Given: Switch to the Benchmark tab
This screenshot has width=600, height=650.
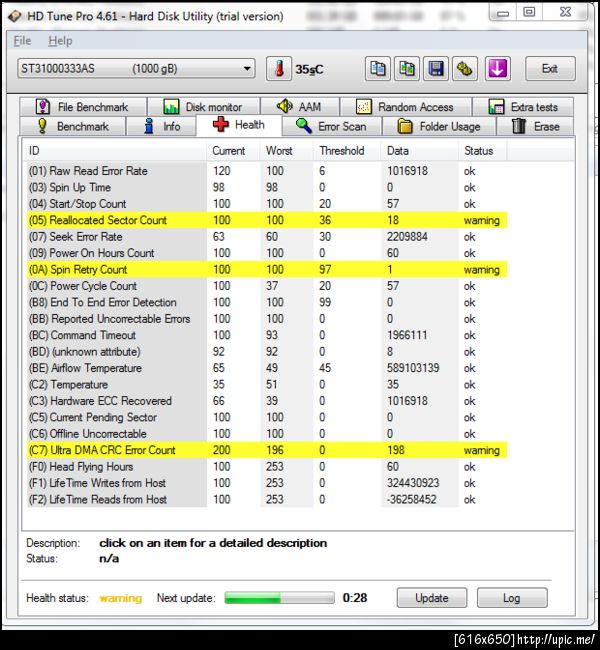Looking at the screenshot, I should (x=73, y=126).
